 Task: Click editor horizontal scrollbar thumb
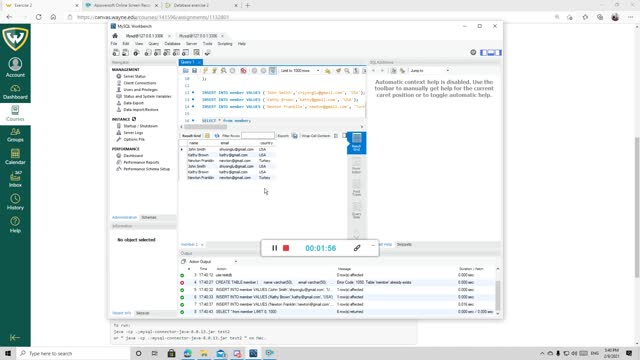(205, 127)
